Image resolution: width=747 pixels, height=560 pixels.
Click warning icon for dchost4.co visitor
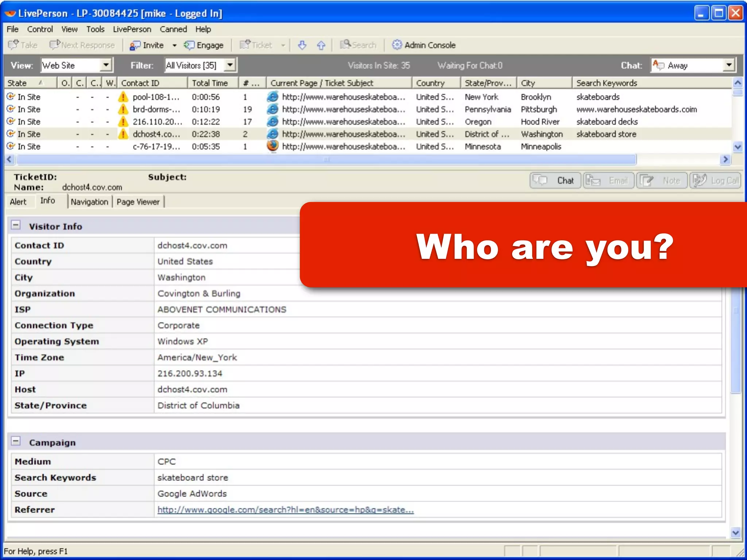pos(123,134)
